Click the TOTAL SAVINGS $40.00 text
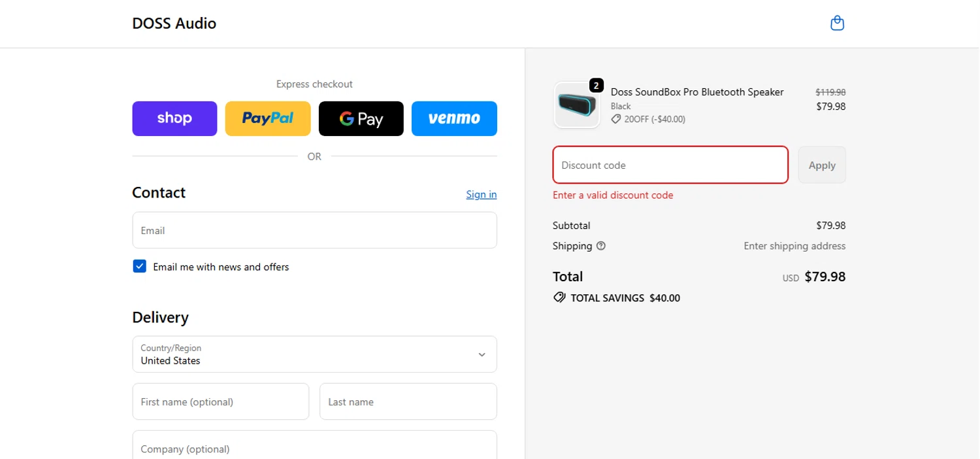Viewport: 980px width, 459px height. click(x=625, y=298)
